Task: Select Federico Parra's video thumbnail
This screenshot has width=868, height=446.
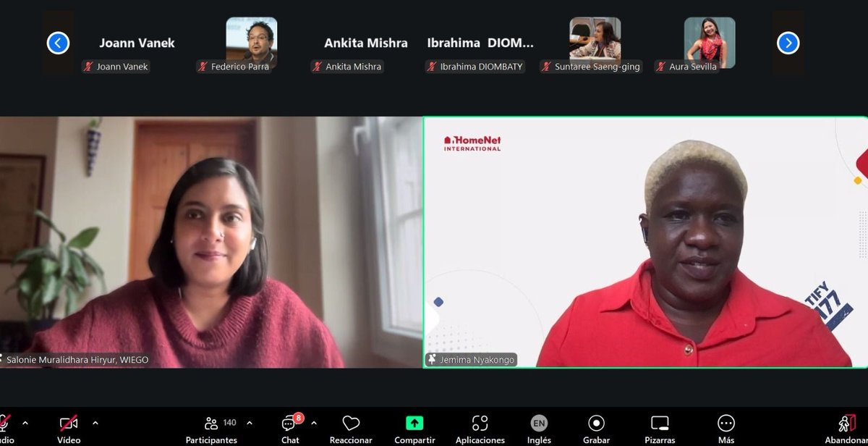Action: pos(251,43)
